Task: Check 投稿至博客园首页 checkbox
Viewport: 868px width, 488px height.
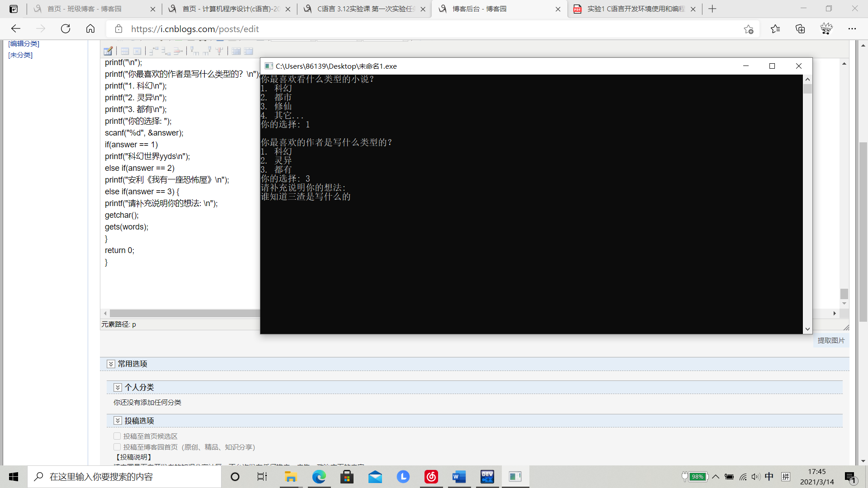Action: coord(117,447)
